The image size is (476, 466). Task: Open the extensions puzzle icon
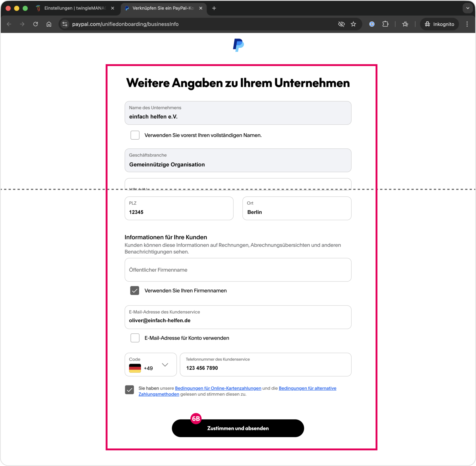point(385,24)
